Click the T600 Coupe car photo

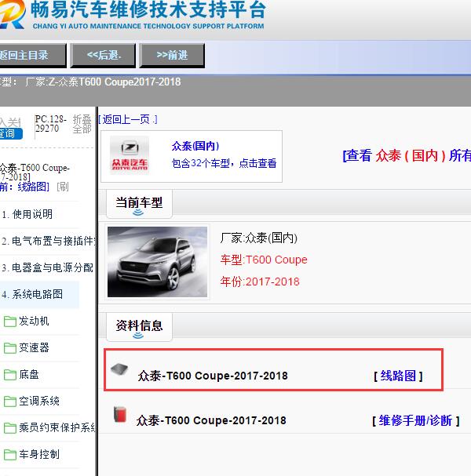click(158, 262)
